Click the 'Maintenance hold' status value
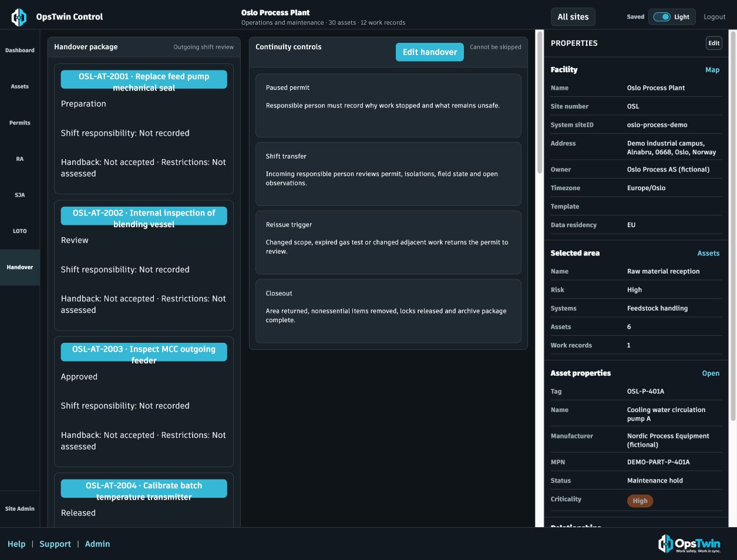737x560 pixels. pos(655,481)
